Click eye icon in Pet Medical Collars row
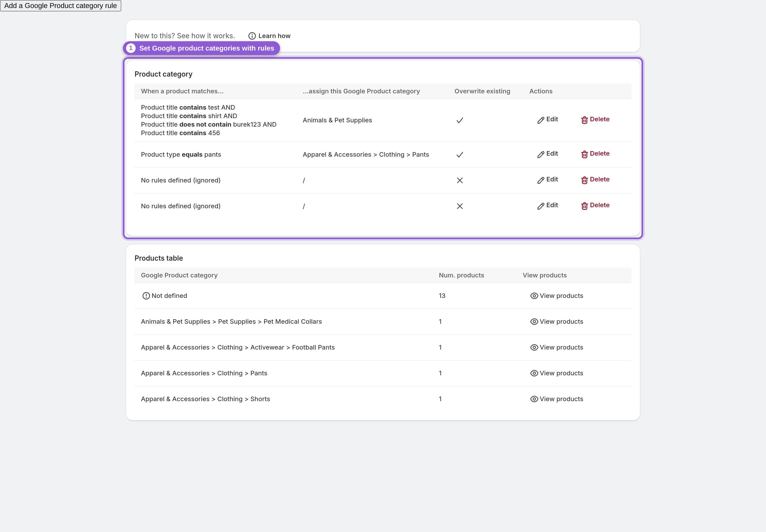 coord(534,322)
